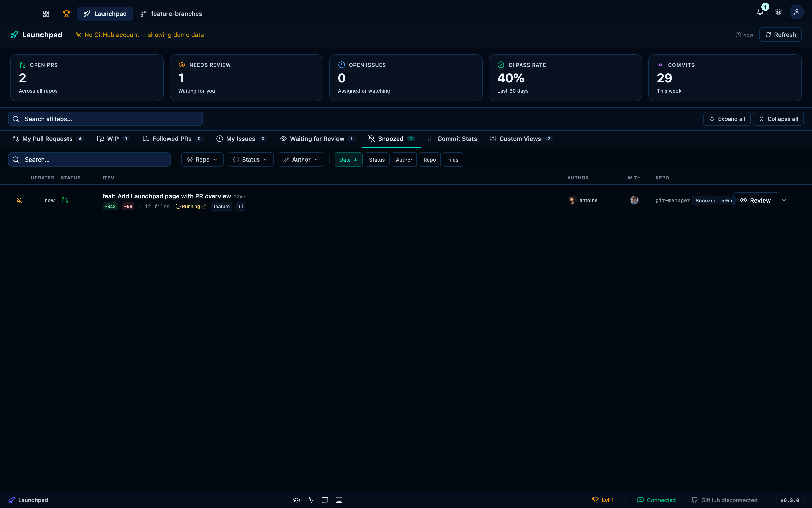Open the trophy achievements icon in top bar

pos(66,14)
